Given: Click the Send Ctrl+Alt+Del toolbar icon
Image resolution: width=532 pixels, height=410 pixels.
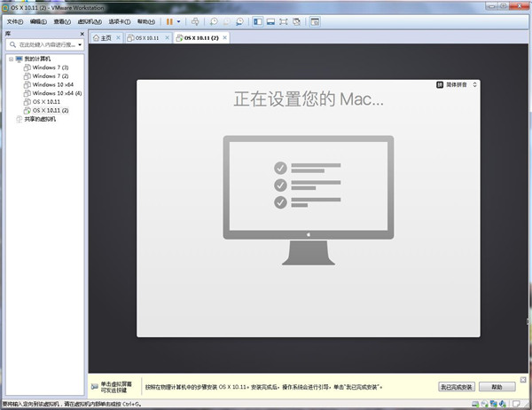Looking at the screenshot, I should pos(195,21).
